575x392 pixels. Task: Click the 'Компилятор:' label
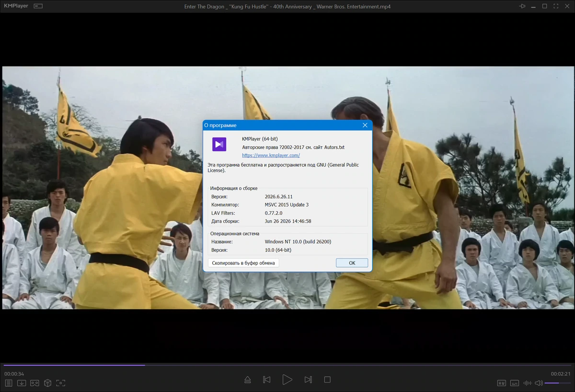[226, 205]
